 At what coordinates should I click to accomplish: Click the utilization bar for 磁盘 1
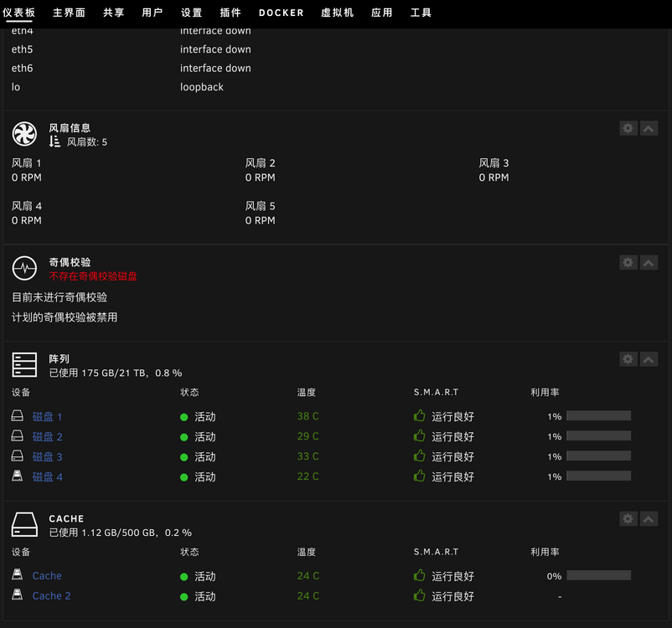point(599,415)
